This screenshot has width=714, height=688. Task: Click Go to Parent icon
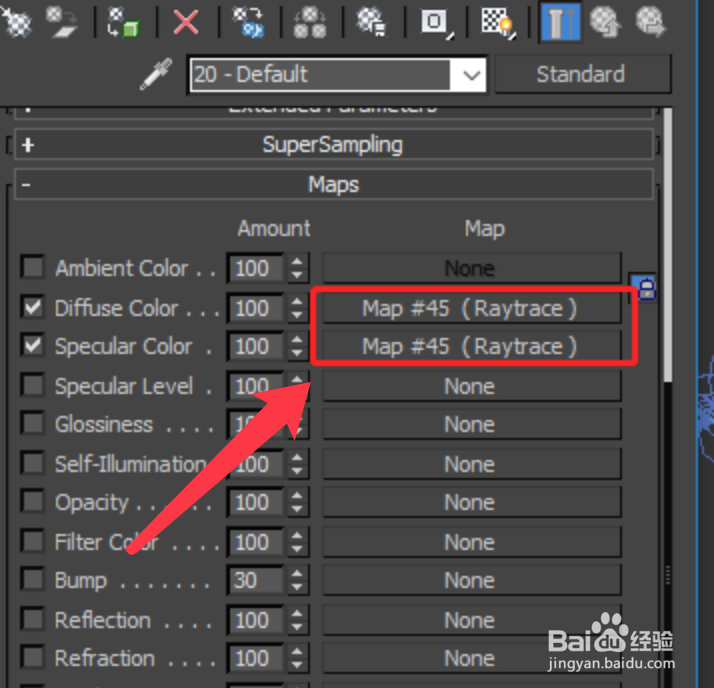click(605, 22)
